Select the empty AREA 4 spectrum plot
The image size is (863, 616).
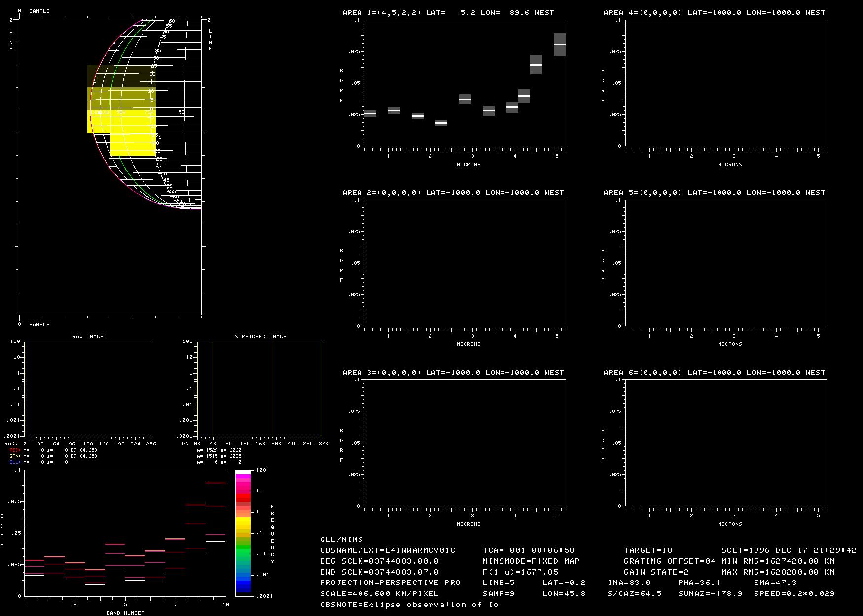726,83
